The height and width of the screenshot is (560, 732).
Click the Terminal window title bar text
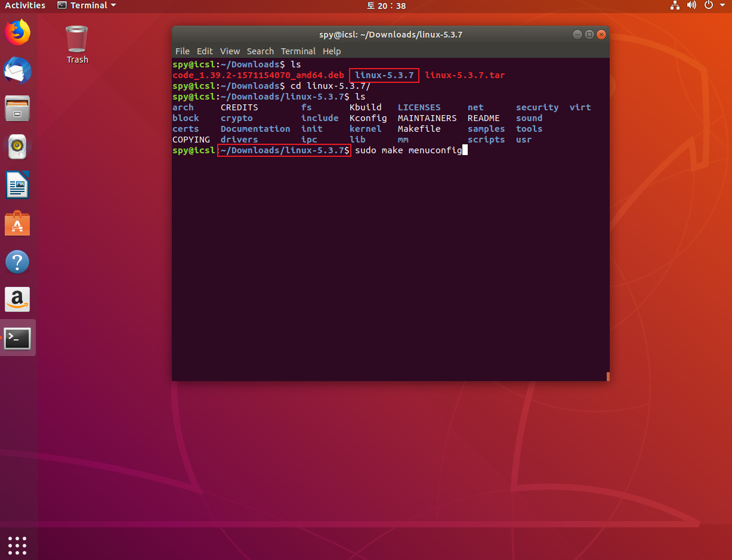391,35
